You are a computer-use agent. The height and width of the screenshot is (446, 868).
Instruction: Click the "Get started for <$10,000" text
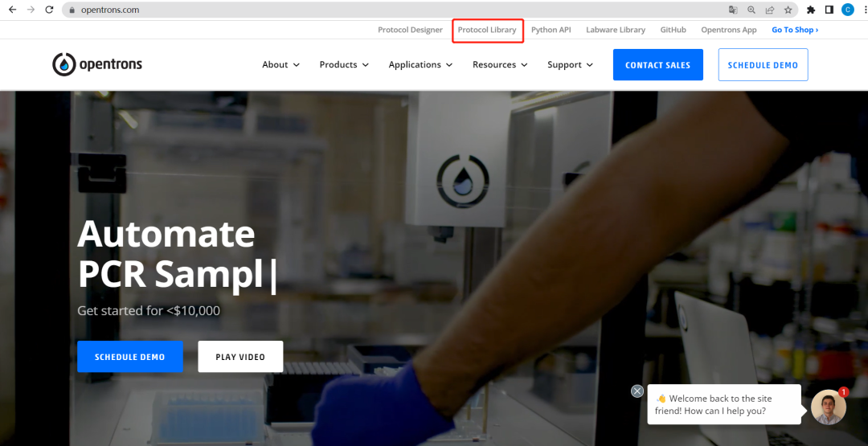[149, 311]
